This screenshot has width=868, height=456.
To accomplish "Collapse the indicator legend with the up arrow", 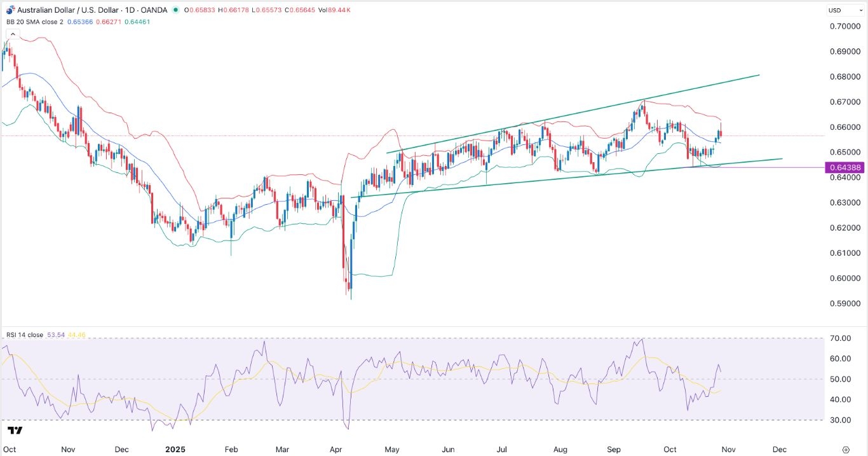I will pyautogui.click(x=13, y=33).
